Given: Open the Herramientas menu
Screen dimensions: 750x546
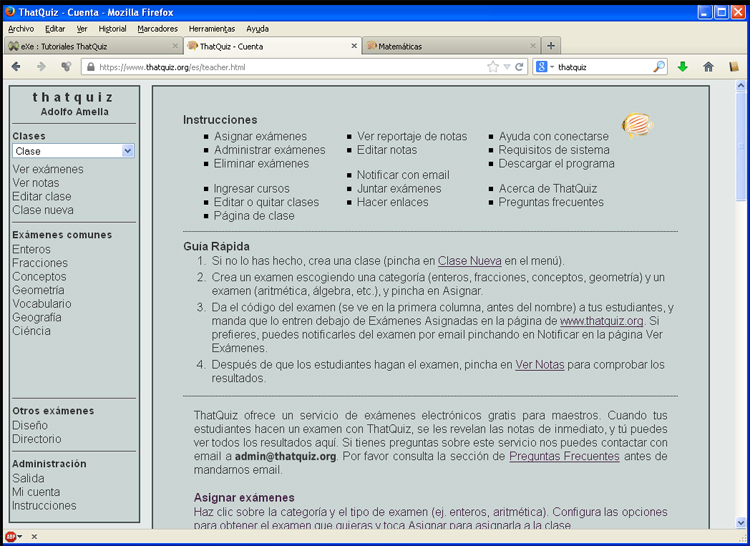Looking at the screenshot, I should (x=212, y=29).
